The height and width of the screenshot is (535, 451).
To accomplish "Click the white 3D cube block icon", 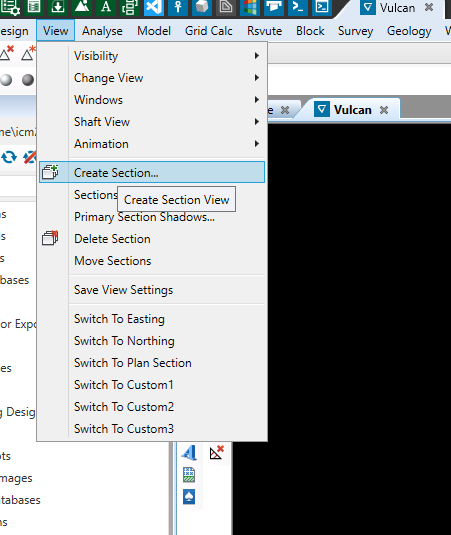I will pos(202,7).
